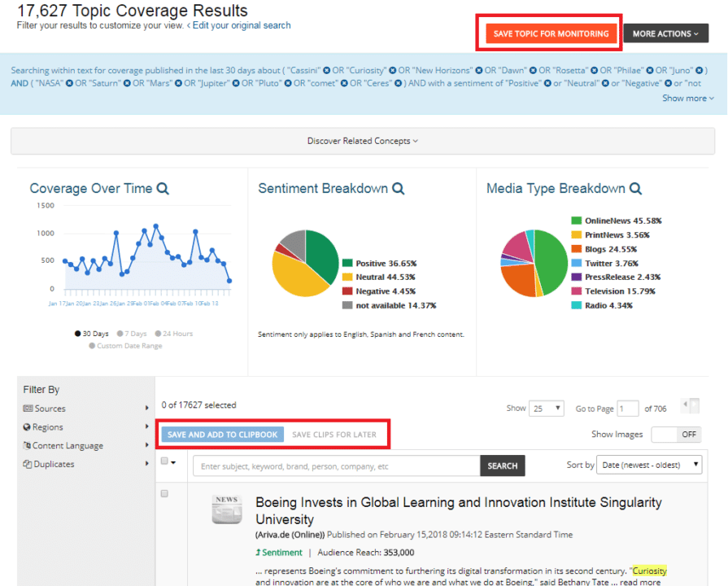Remove the "Positive" sentiment filter
The width and height of the screenshot is (728, 586).
coord(548,83)
